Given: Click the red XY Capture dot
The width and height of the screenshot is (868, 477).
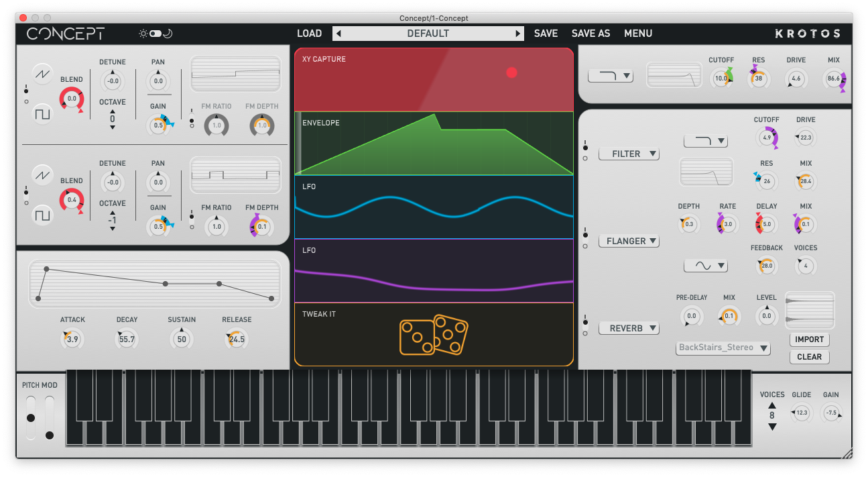Looking at the screenshot, I should click(x=512, y=72).
